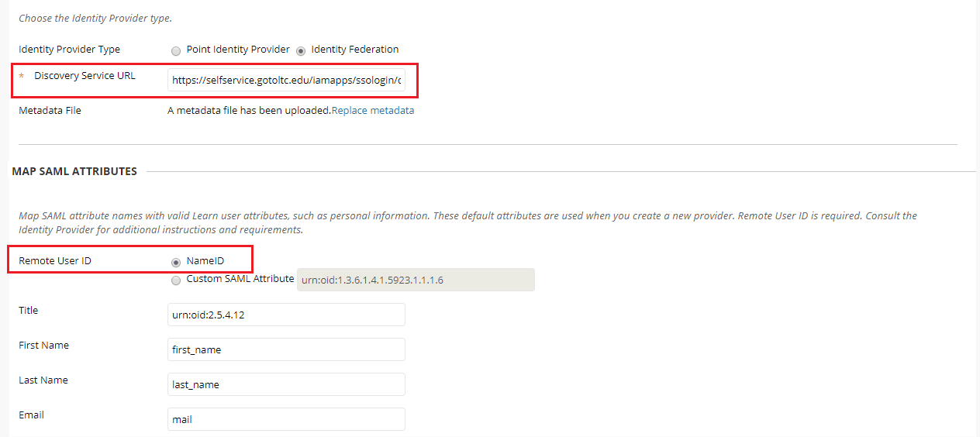Focus the Title attribute input field

[286, 315]
